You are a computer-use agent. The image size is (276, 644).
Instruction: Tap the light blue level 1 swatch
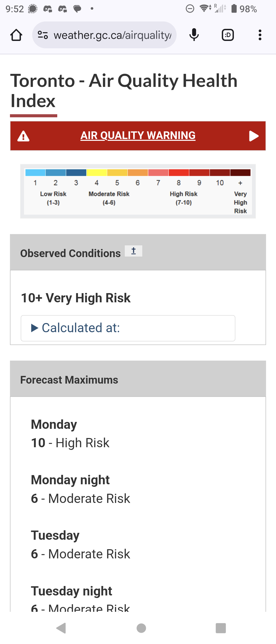[x=35, y=172]
